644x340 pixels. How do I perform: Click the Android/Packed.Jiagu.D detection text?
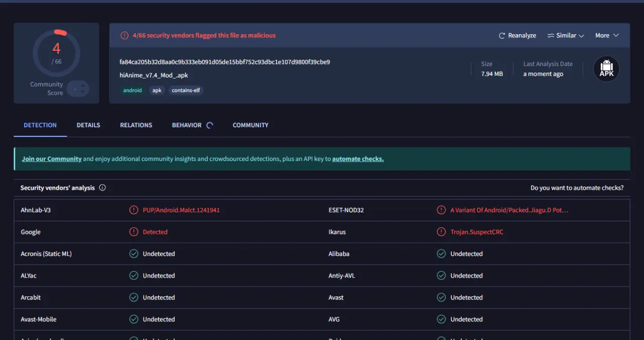pos(509,210)
